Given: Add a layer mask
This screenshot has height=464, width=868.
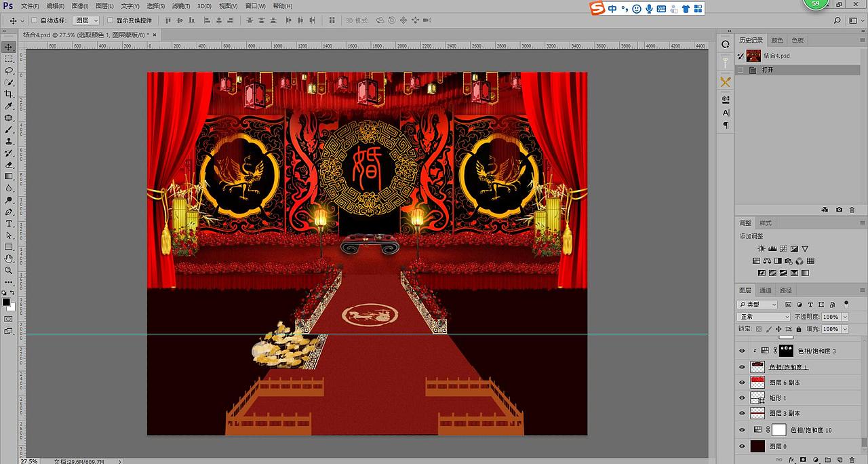Looking at the screenshot, I should click(x=803, y=460).
